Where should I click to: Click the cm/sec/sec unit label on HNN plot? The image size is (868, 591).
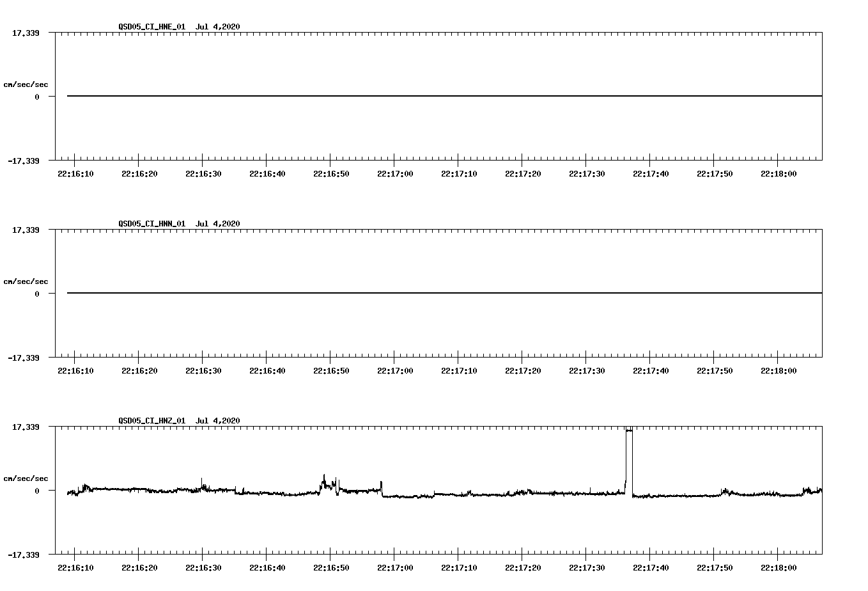coord(26,281)
